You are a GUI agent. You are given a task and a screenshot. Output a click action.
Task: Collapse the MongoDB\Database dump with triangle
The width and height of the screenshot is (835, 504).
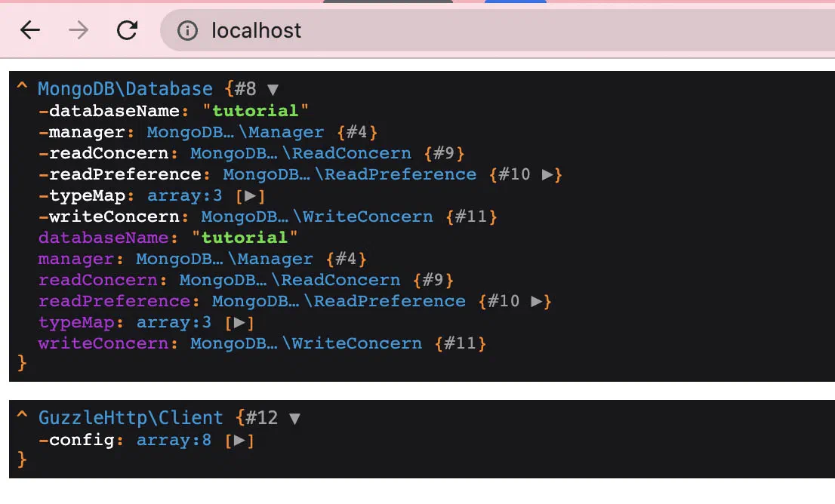point(273,90)
